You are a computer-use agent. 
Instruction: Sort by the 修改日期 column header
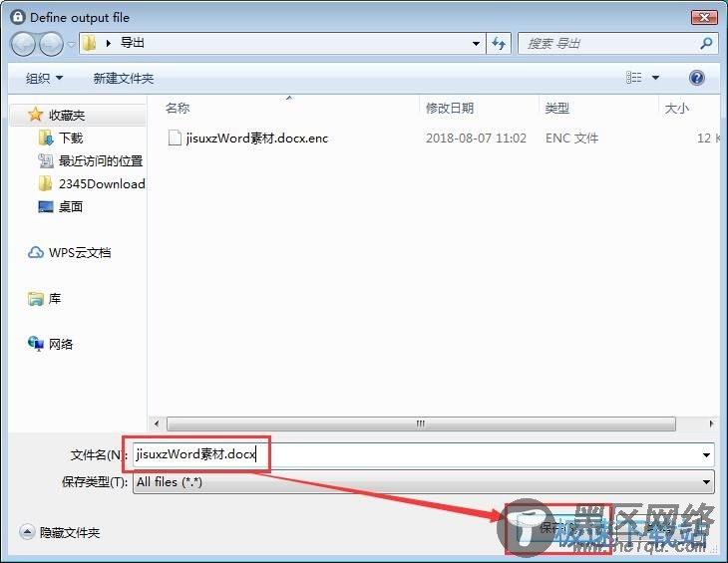click(x=450, y=108)
